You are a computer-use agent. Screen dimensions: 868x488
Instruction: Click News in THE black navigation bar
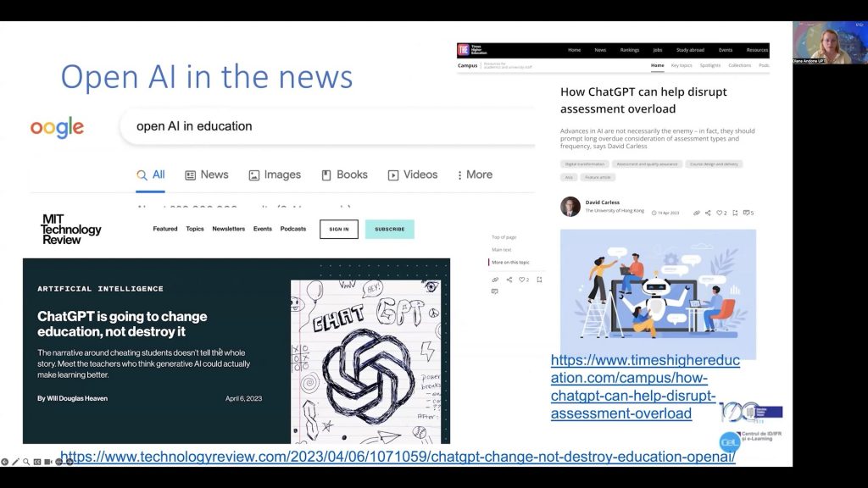pos(600,50)
